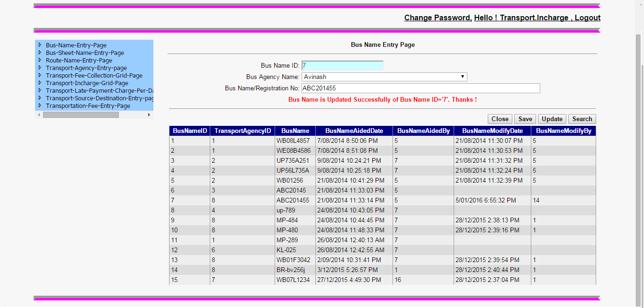
Task: Select the WB08L4857 bus name cell
Action: (x=295, y=141)
